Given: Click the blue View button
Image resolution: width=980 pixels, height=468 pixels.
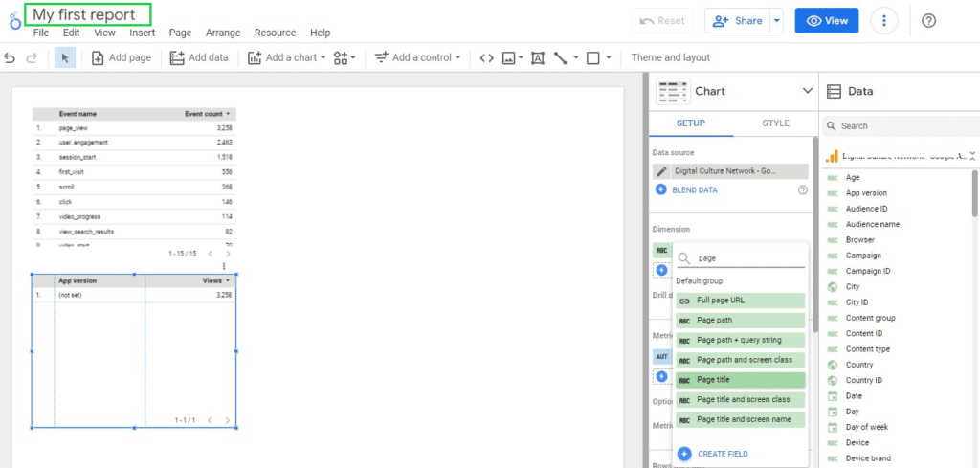Looking at the screenshot, I should (826, 21).
